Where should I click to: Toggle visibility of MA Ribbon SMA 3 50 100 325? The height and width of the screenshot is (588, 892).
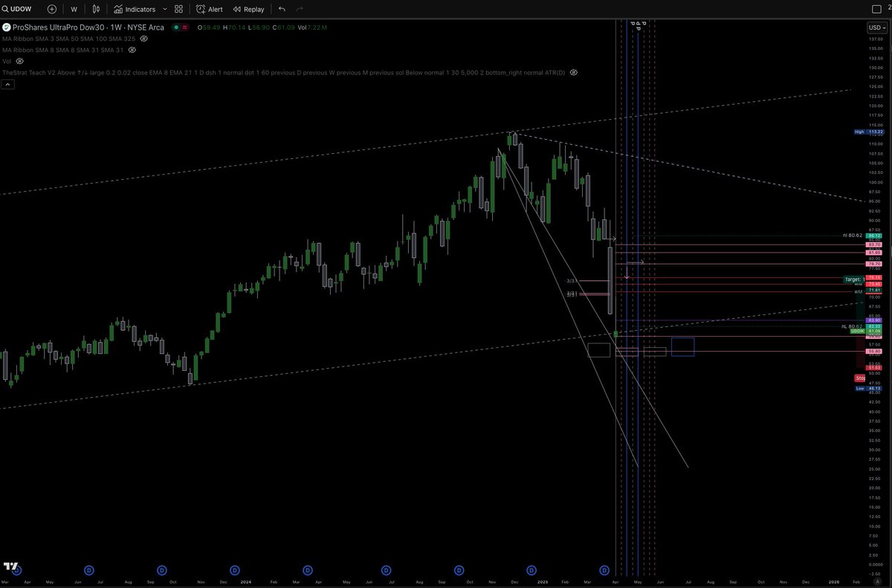click(x=143, y=38)
